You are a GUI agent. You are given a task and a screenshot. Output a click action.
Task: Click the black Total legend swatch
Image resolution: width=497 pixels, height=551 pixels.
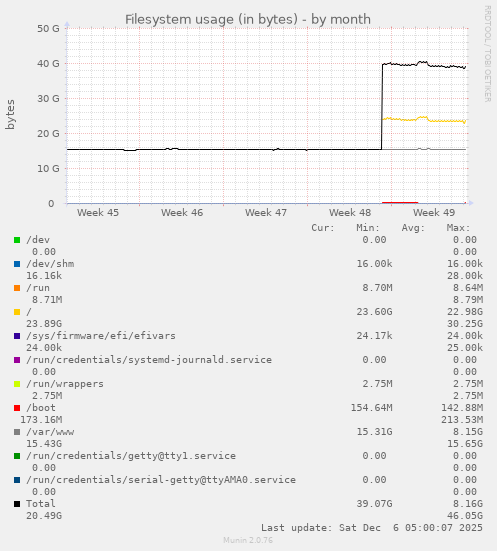click(x=17, y=504)
